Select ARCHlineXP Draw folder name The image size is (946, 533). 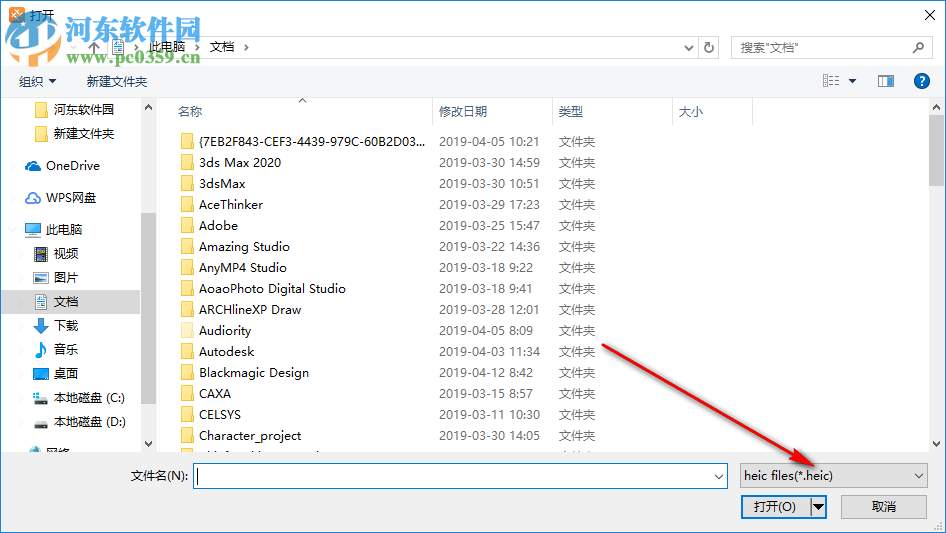tap(250, 310)
